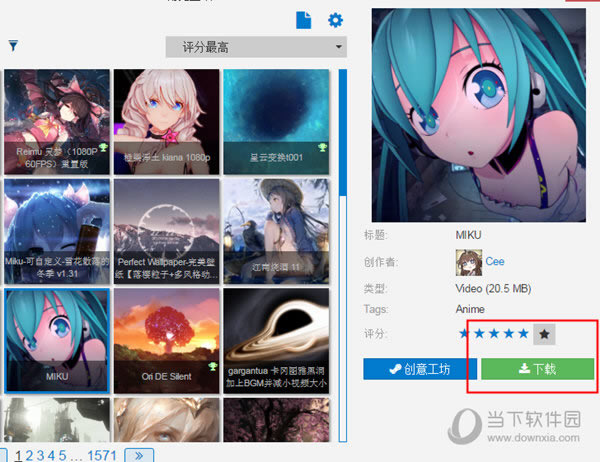Click the next page arrows button
Viewport: 600px width, 462px height.
pyautogui.click(x=139, y=455)
